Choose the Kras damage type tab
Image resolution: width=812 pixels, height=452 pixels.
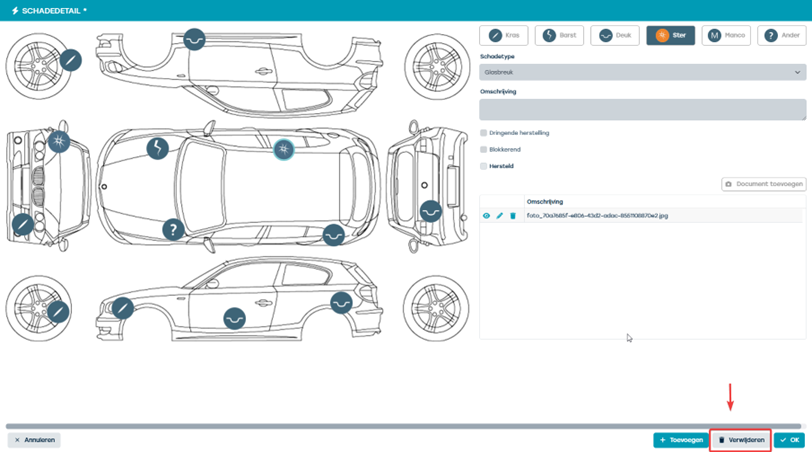504,35
